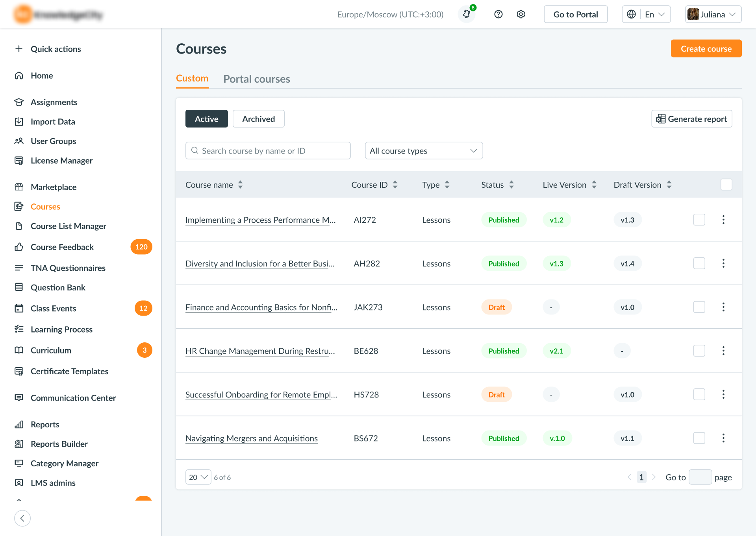756x536 pixels.
Task: Select the Active filter tab
Action: [x=207, y=119]
